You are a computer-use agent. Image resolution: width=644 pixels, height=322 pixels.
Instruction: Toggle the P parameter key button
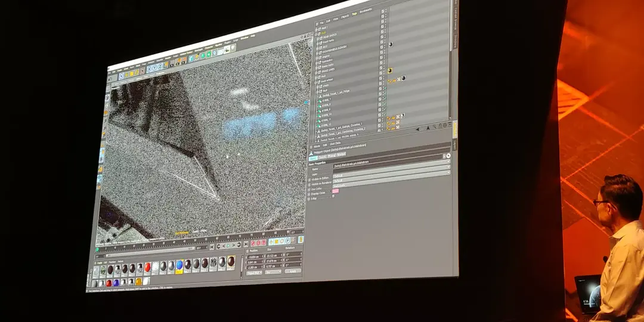[x=287, y=241]
